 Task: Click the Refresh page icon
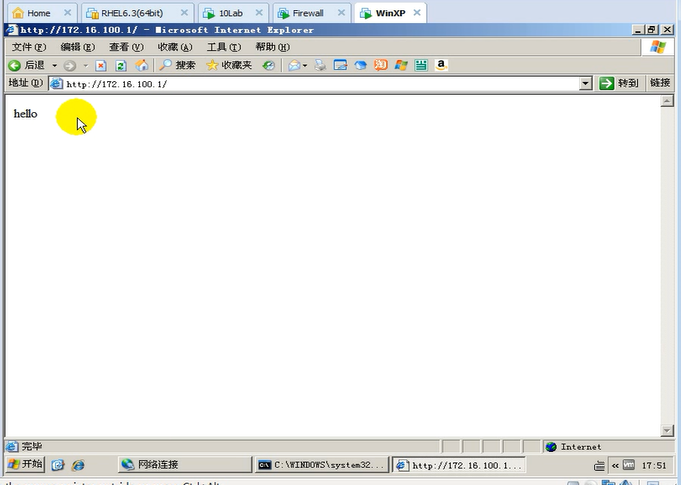coord(121,65)
